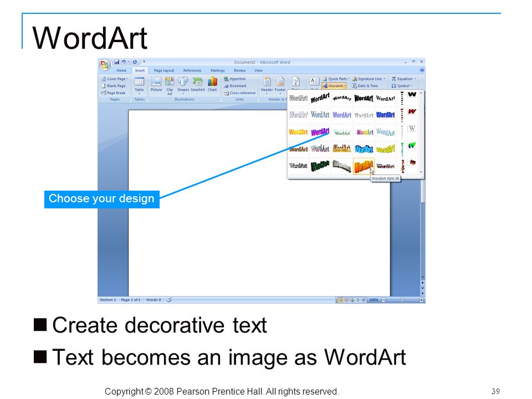Click the Save icon in the Quick Access toolbar
Screen dimensions: 532x399
(117, 62)
